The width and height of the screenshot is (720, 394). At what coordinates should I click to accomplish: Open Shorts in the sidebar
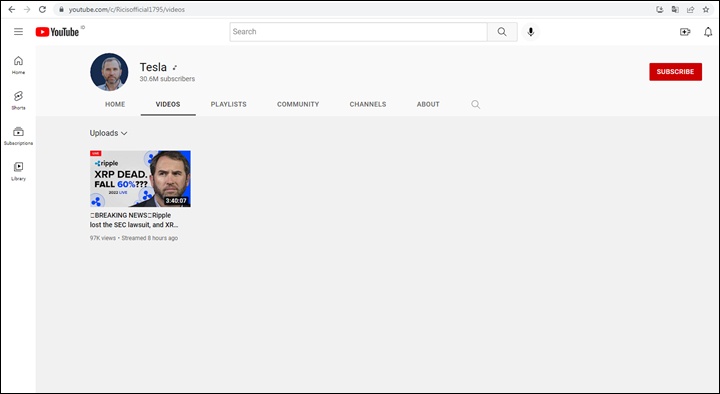tap(18, 100)
